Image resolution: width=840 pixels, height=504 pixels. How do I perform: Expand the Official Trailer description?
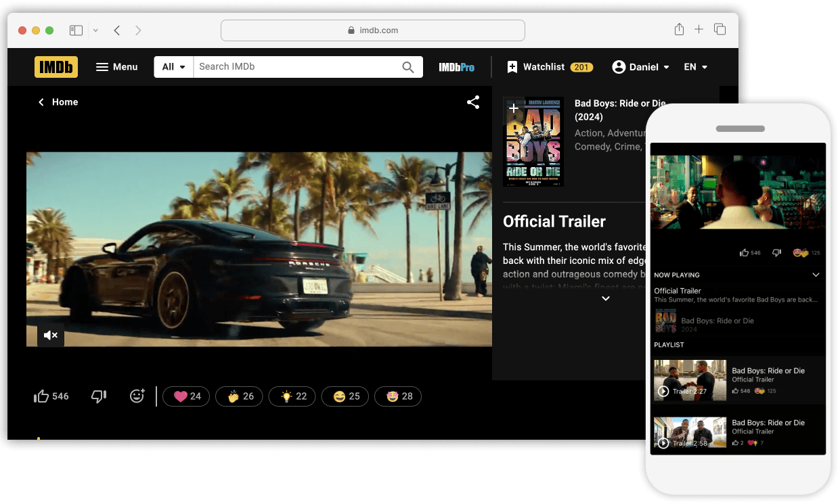coord(606,298)
